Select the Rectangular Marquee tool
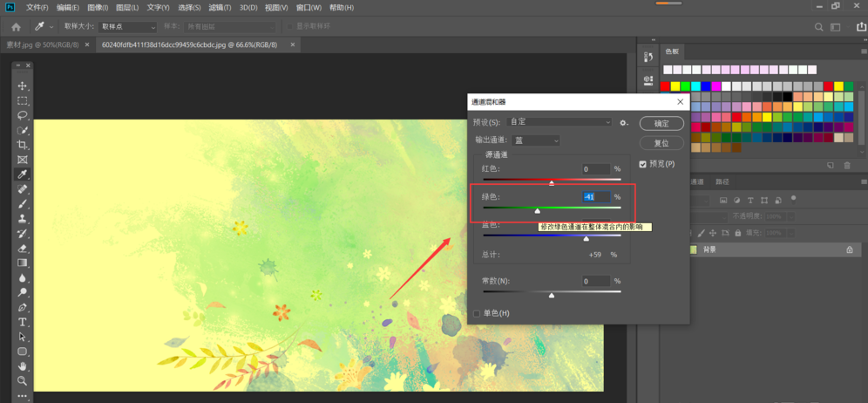 (x=23, y=101)
